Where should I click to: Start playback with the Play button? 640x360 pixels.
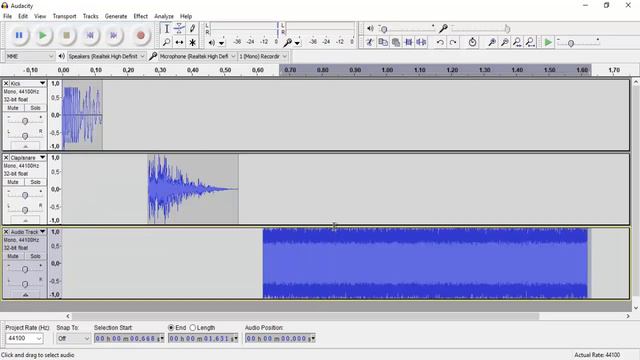pos(42,36)
